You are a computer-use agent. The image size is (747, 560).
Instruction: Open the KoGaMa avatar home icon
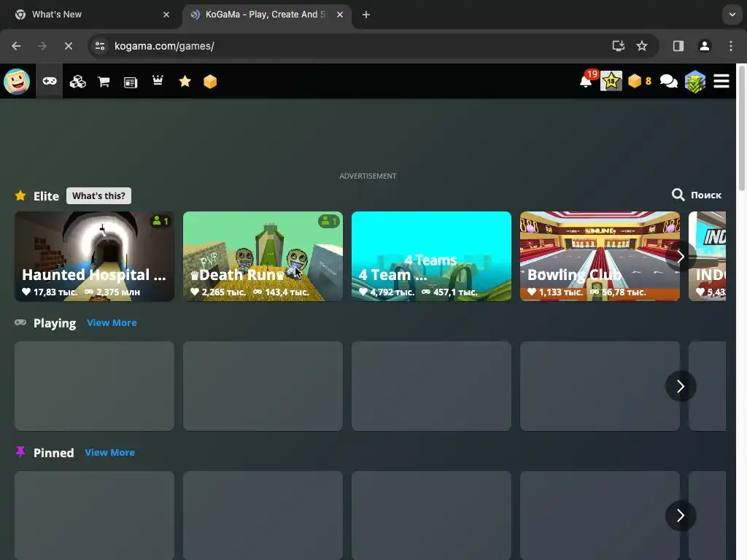(17, 82)
